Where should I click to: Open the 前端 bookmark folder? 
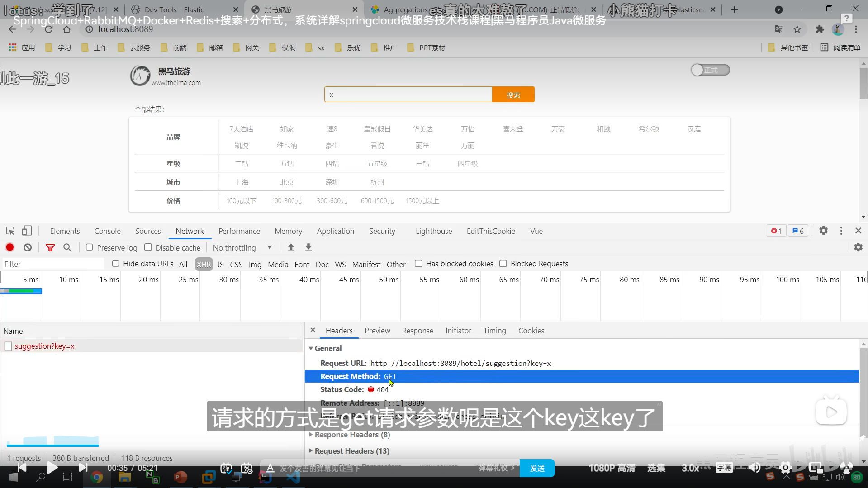[x=174, y=47]
